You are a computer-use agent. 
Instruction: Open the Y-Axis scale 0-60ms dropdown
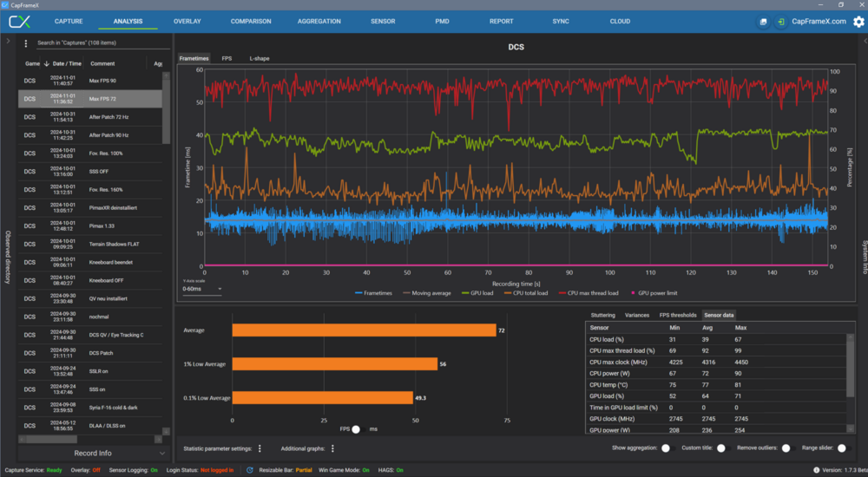coord(201,289)
